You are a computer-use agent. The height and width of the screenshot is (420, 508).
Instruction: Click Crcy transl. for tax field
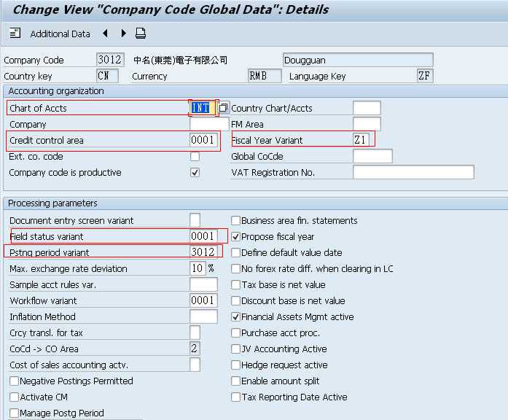click(195, 332)
